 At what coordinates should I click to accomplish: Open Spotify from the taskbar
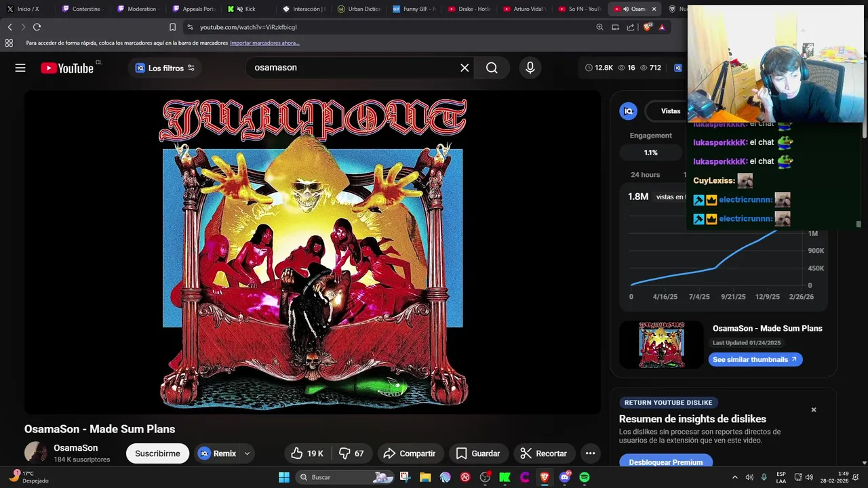[585, 477]
